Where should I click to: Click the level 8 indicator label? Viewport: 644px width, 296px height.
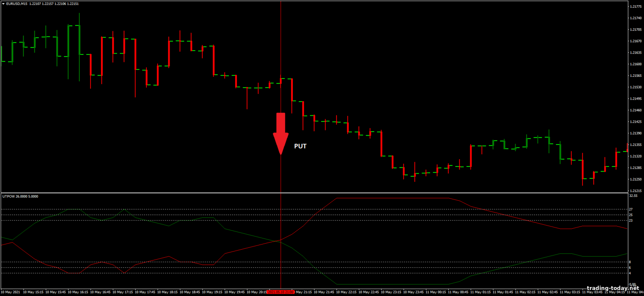630,262
